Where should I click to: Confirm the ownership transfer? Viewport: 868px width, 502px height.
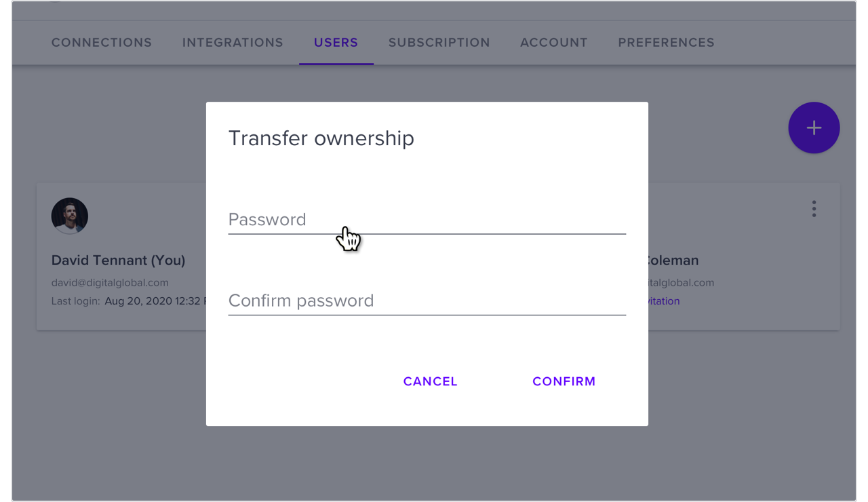(564, 381)
